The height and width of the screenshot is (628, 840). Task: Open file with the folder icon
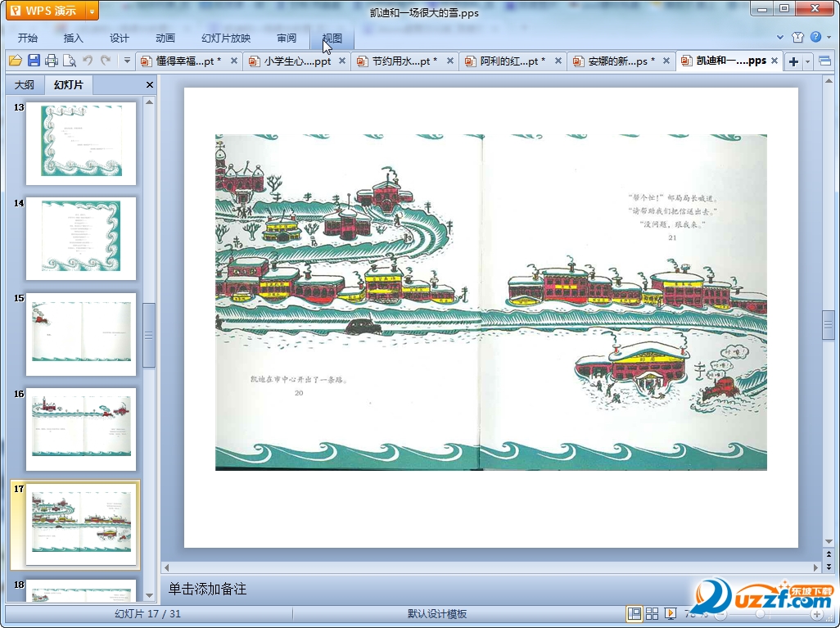click(x=15, y=61)
